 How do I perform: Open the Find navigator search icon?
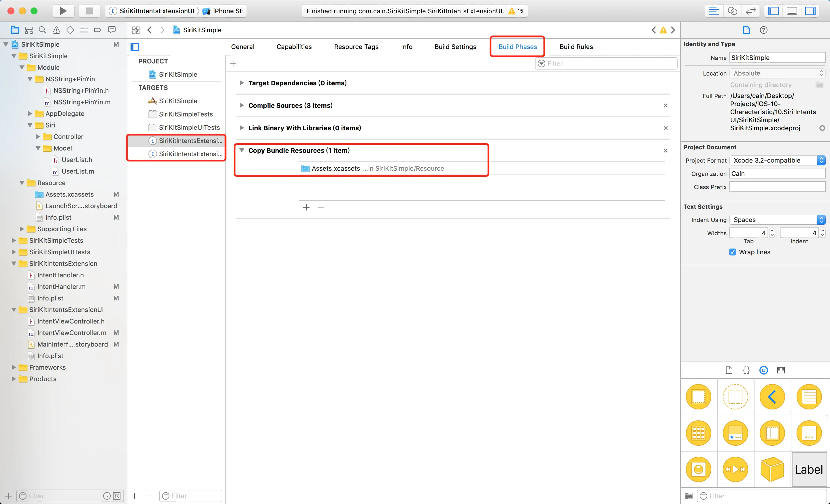[42, 30]
